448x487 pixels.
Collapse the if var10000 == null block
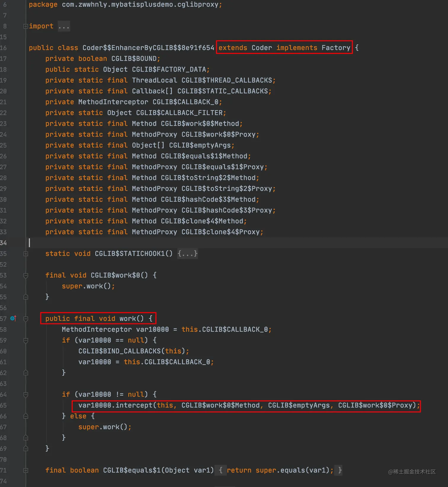26,340
